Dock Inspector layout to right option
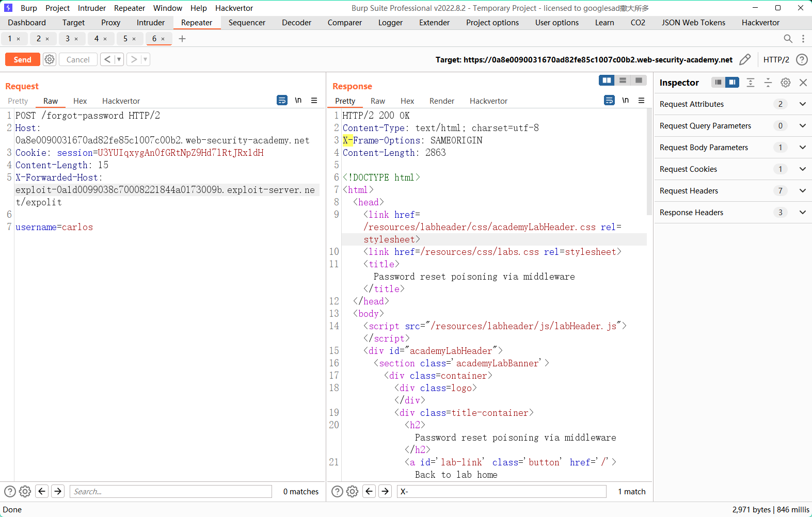Image resolution: width=812 pixels, height=517 pixels. coord(732,83)
